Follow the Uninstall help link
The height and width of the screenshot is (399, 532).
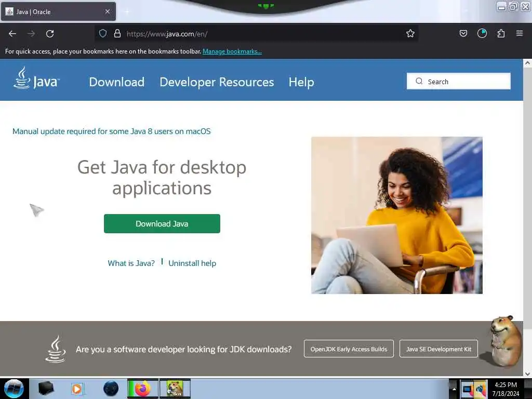click(192, 263)
